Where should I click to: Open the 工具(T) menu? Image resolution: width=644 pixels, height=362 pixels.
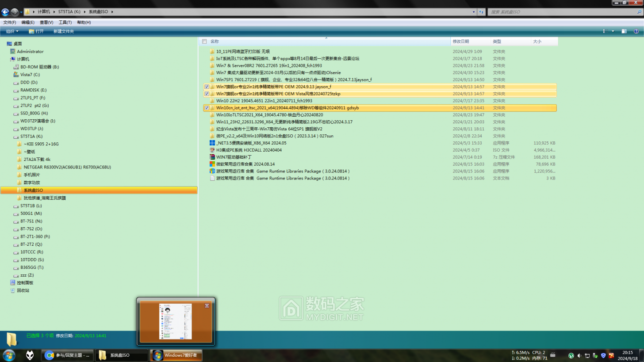tap(65, 22)
